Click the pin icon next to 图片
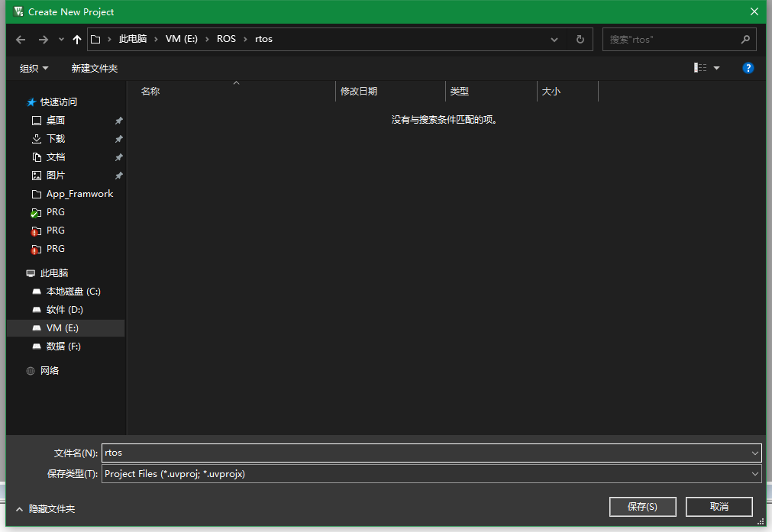The width and height of the screenshot is (772, 532). click(118, 176)
